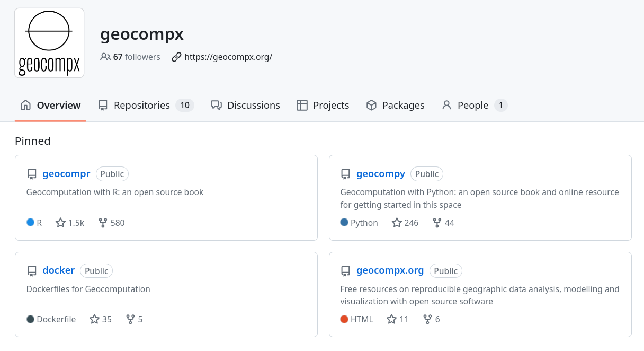Image resolution: width=644 pixels, height=351 pixels.
Task: Click the fork icon showing 580 on geocompr
Action: point(103,223)
